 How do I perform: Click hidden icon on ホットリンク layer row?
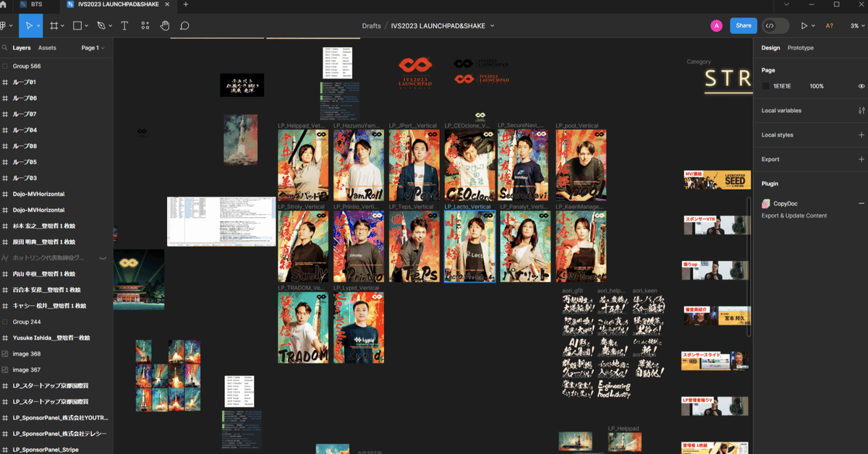click(x=103, y=258)
